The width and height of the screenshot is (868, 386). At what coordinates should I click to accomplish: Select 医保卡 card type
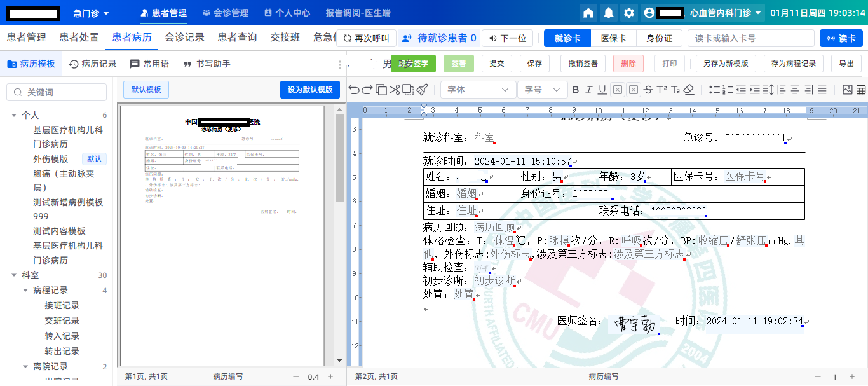coord(613,38)
